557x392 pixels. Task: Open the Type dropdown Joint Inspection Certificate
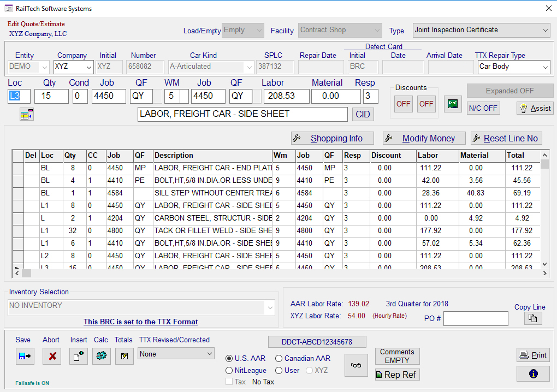[481, 30]
